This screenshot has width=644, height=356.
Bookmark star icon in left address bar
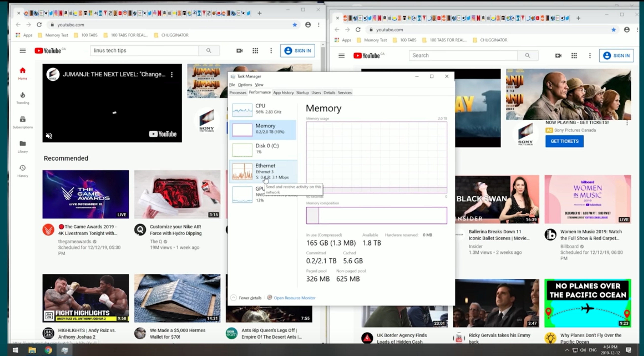[295, 25]
